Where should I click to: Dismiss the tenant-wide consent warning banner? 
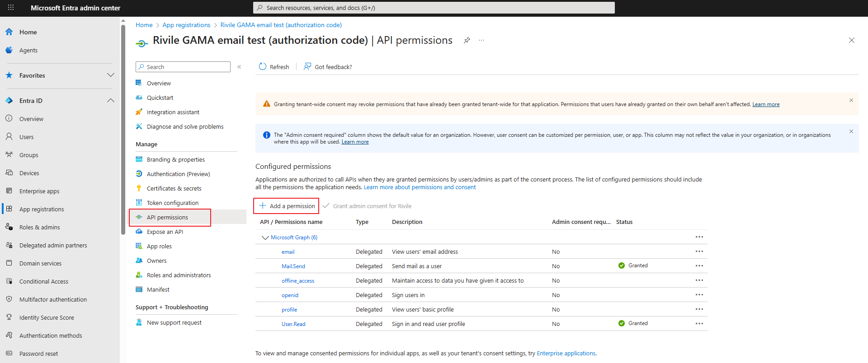[x=851, y=100]
